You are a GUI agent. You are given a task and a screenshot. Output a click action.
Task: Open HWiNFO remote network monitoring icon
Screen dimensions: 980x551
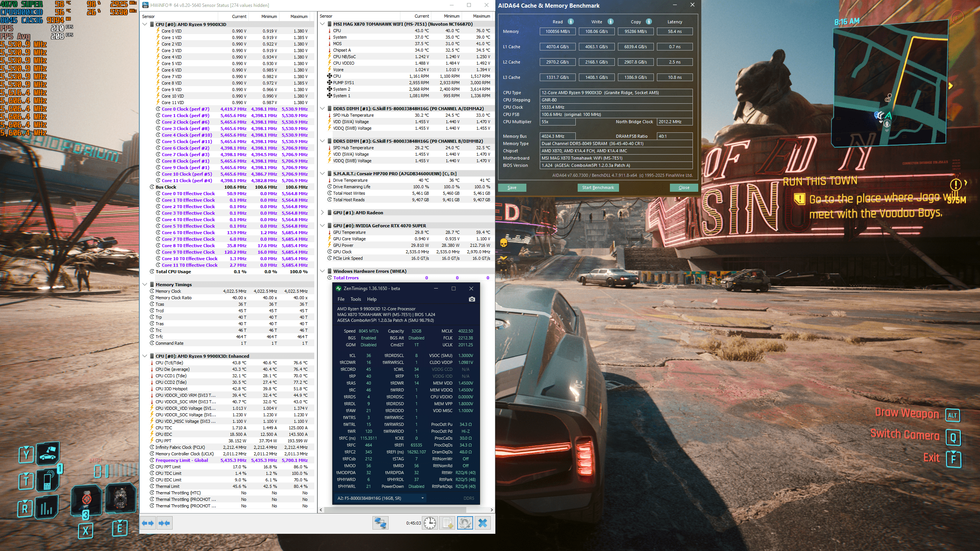click(380, 523)
